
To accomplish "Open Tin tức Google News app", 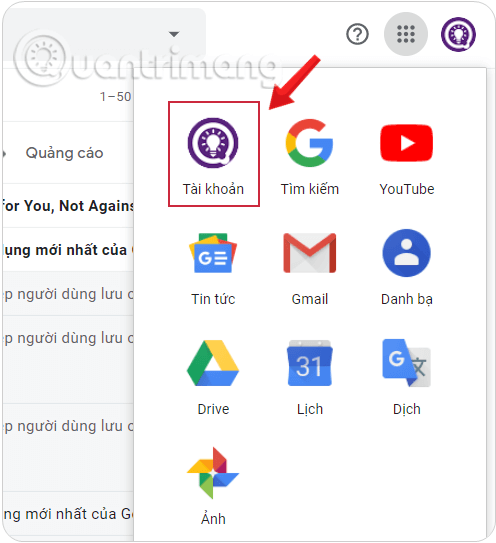I will (x=213, y=268).
